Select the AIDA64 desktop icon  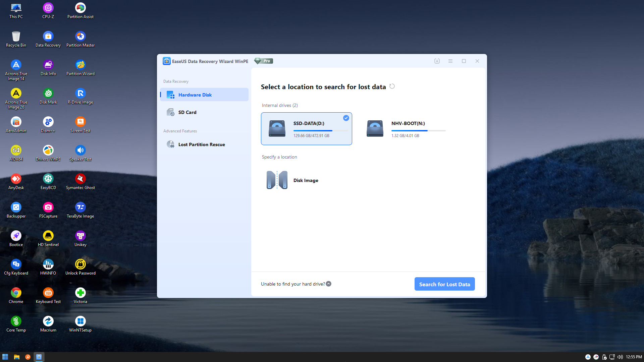(16, 154)
